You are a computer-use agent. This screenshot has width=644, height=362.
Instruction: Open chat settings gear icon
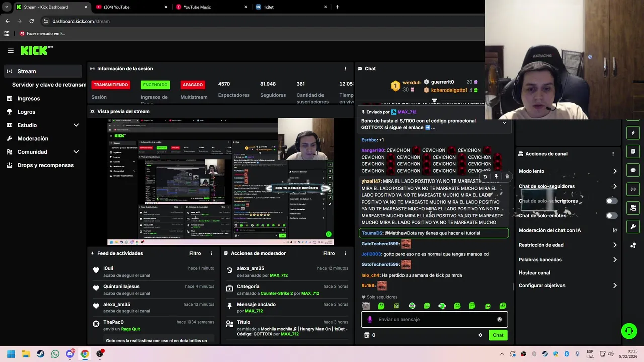pos(480,335)
